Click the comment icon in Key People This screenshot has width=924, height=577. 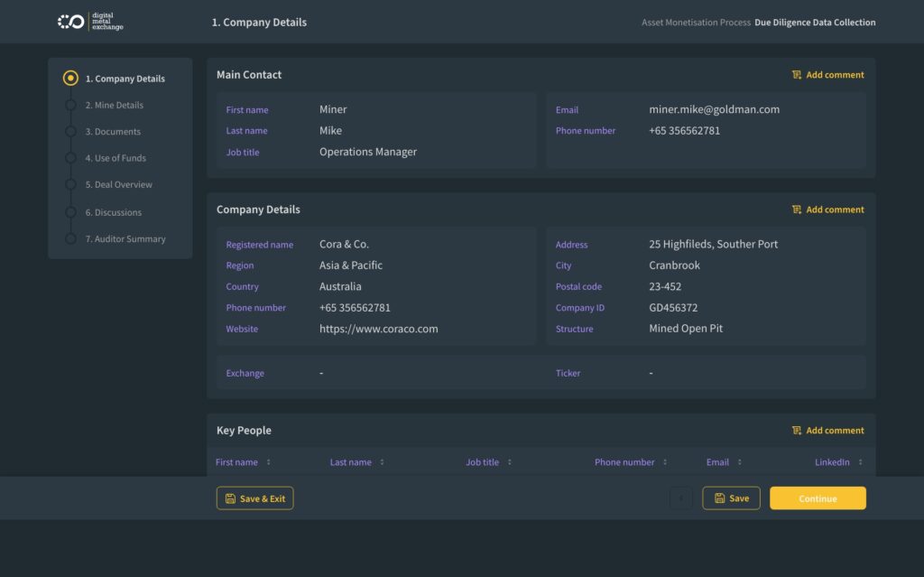pyautogui.click(x=797, y=431)
